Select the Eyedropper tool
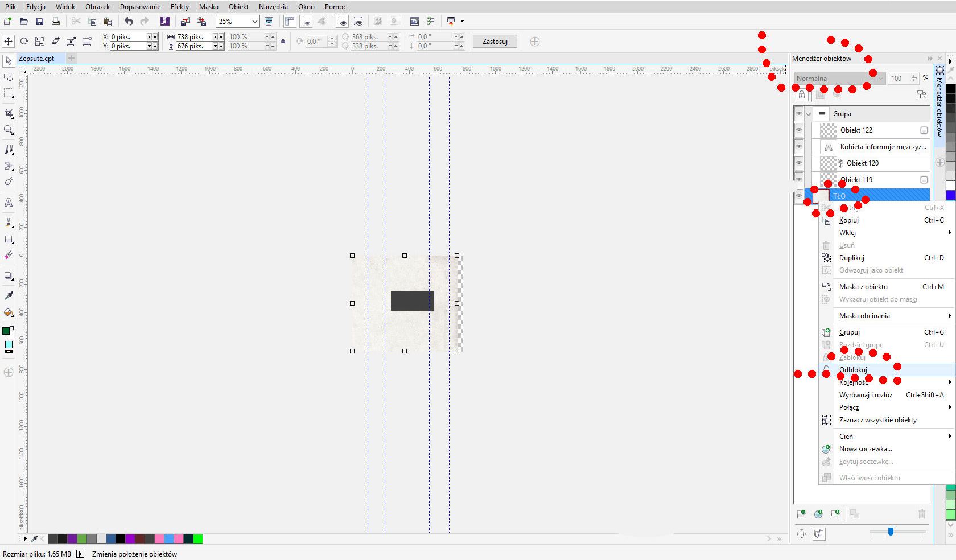 pyautogui.click(x=9, y=295)
